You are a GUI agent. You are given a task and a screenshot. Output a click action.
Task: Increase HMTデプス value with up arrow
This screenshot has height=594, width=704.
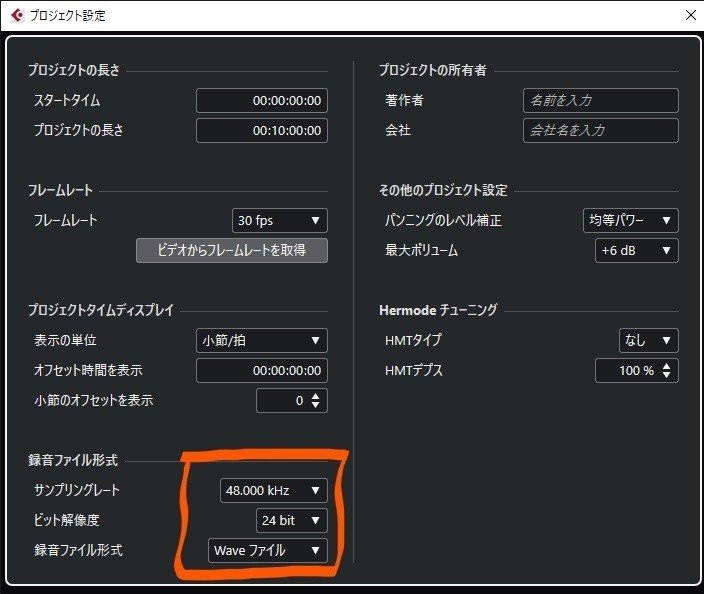point(667,366)
